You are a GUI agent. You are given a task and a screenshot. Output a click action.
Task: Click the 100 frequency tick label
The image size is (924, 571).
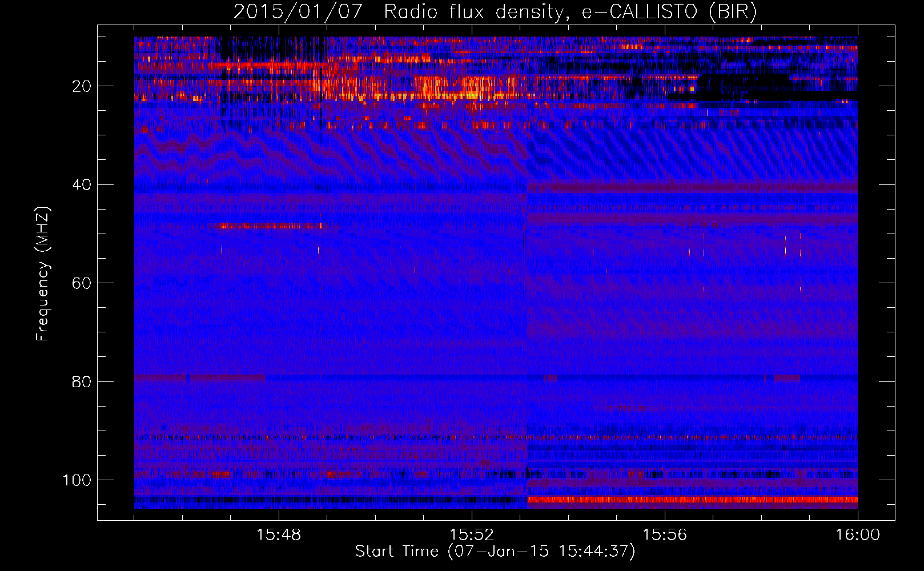point(77,480)
